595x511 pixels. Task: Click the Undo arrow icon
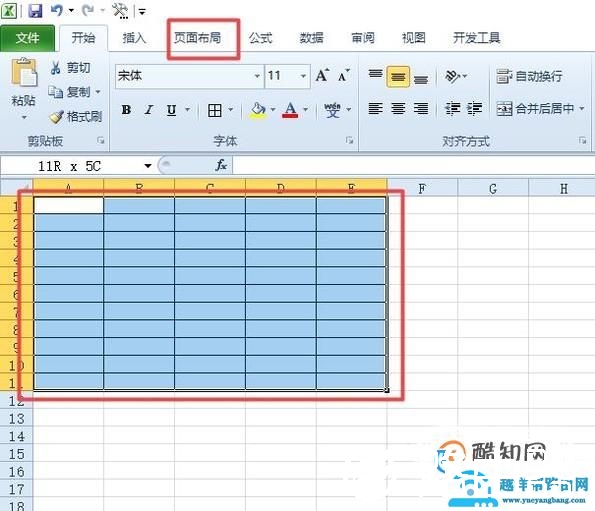coord(57,10)
